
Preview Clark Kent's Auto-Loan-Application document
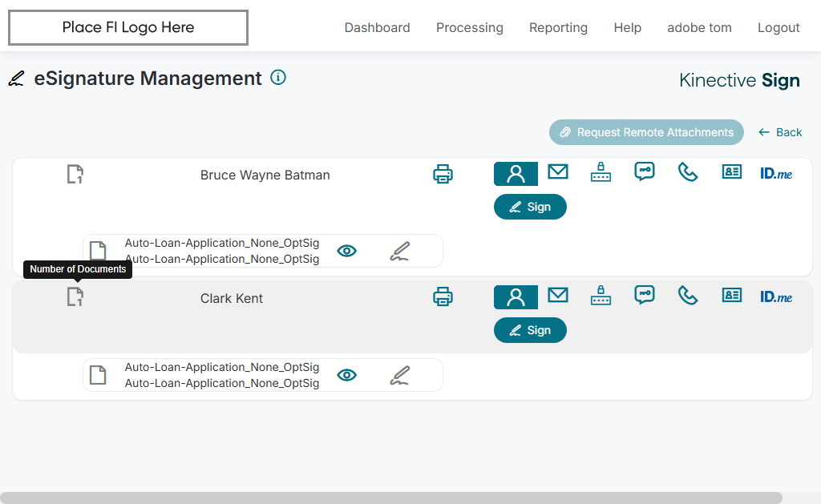(346, 375)
